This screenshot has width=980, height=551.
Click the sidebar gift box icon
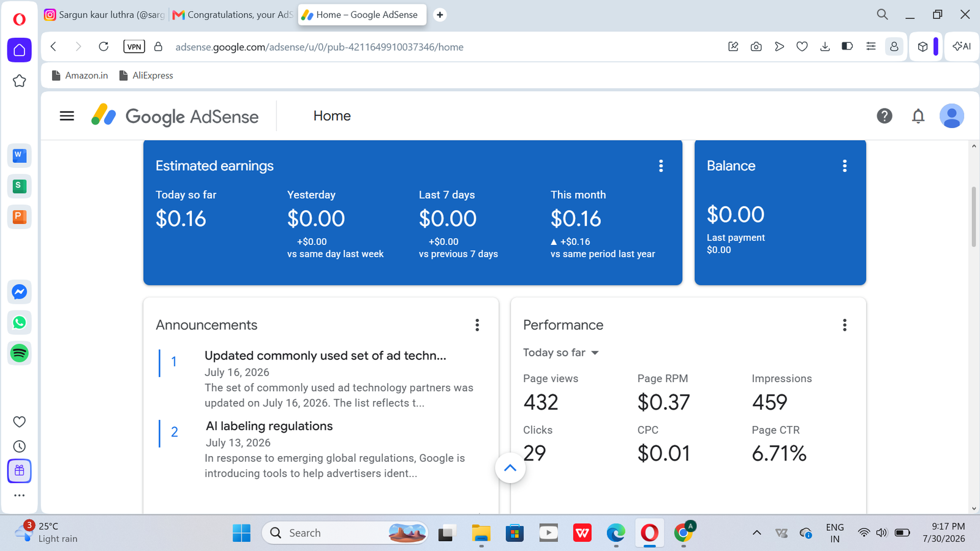[x=20, y=471]
